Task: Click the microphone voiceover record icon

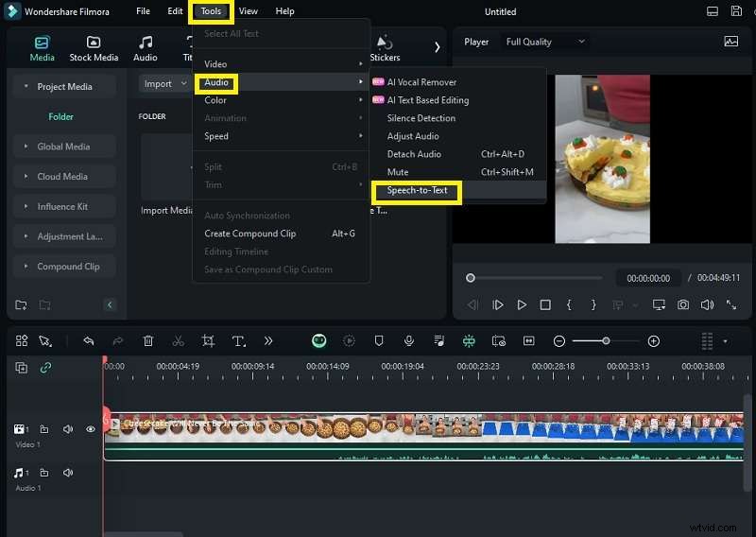Action: (x=408, y=341)
